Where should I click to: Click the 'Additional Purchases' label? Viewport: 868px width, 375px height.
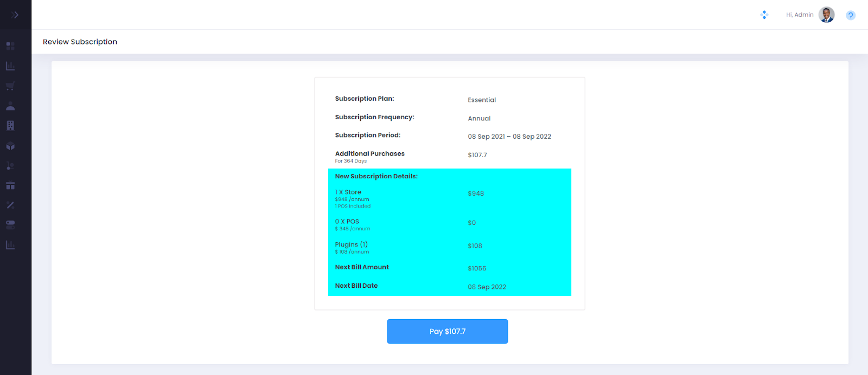370,153
